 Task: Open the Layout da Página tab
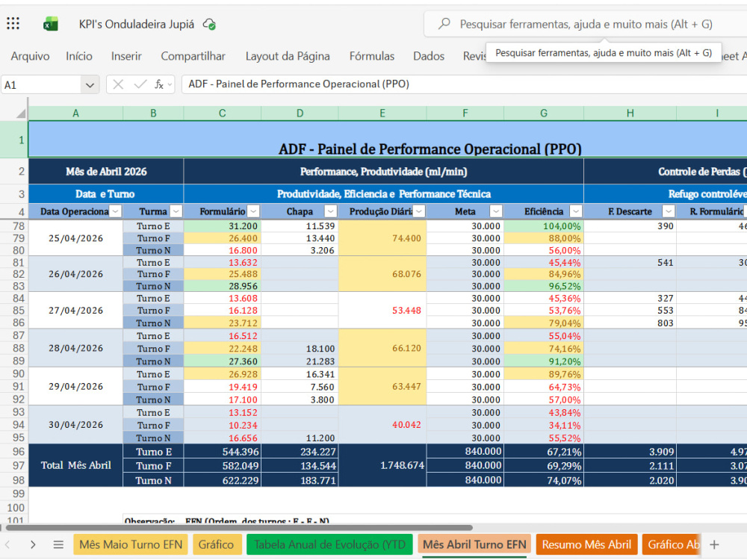point(288,56)
